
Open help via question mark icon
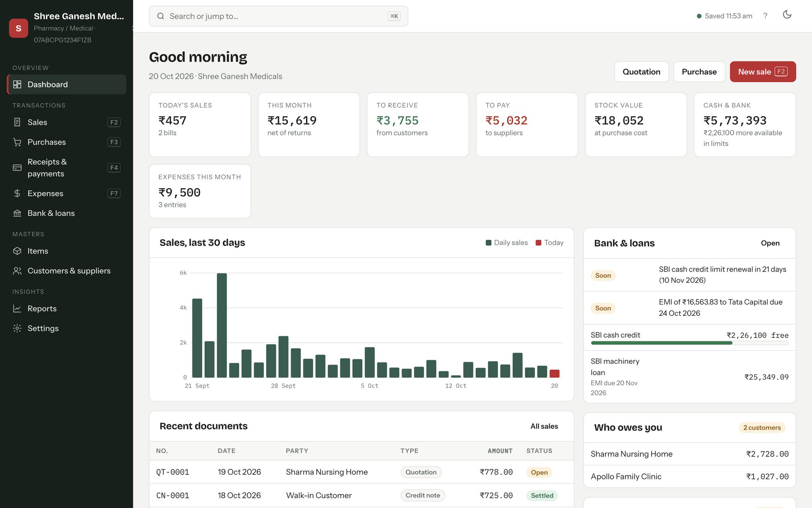tap(765, 16)
